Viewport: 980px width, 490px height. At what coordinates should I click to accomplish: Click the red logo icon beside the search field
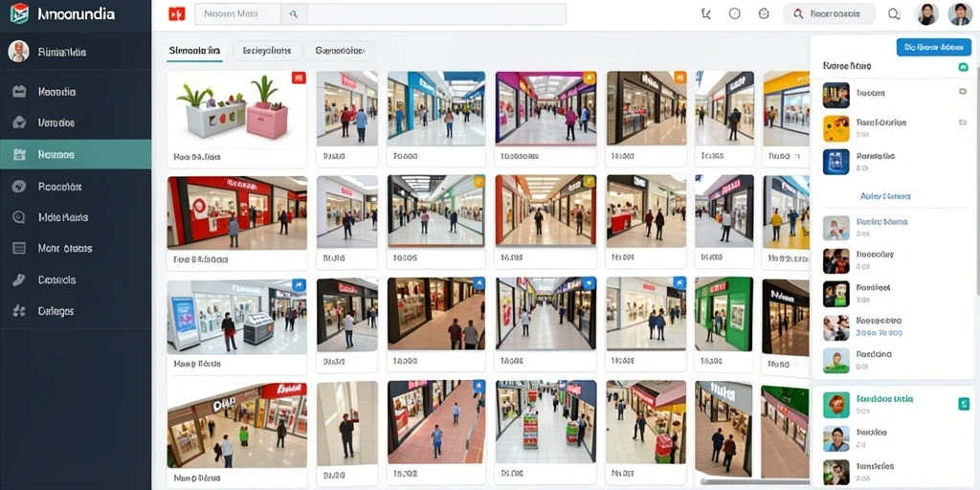pyautogui.click(x=177, y=13)
